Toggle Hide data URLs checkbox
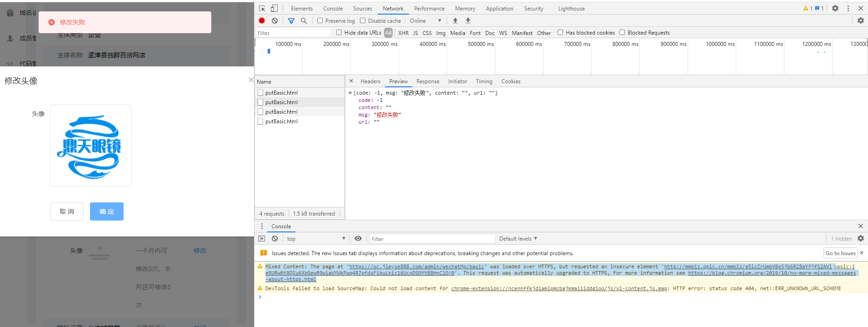Screen dimensions: 868x327 pyautogui.click(x=339, y=32)
